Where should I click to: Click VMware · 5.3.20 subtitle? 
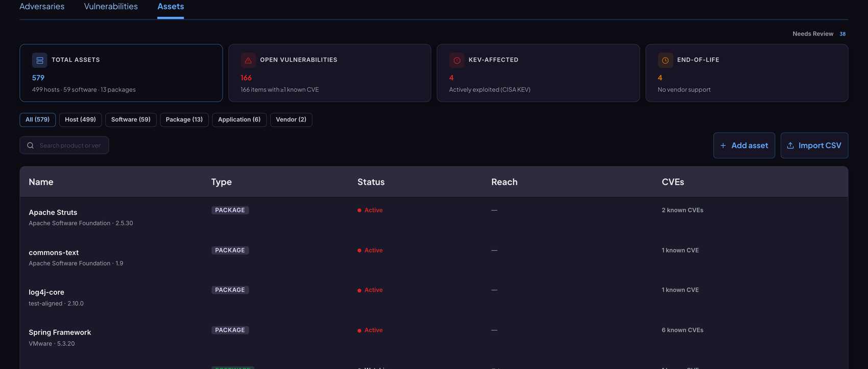pyautogui.click(x=52, y=343)
